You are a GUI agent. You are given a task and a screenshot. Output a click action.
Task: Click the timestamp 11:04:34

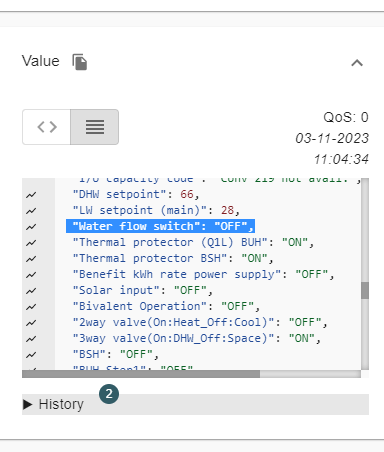(x=341, y=159)
